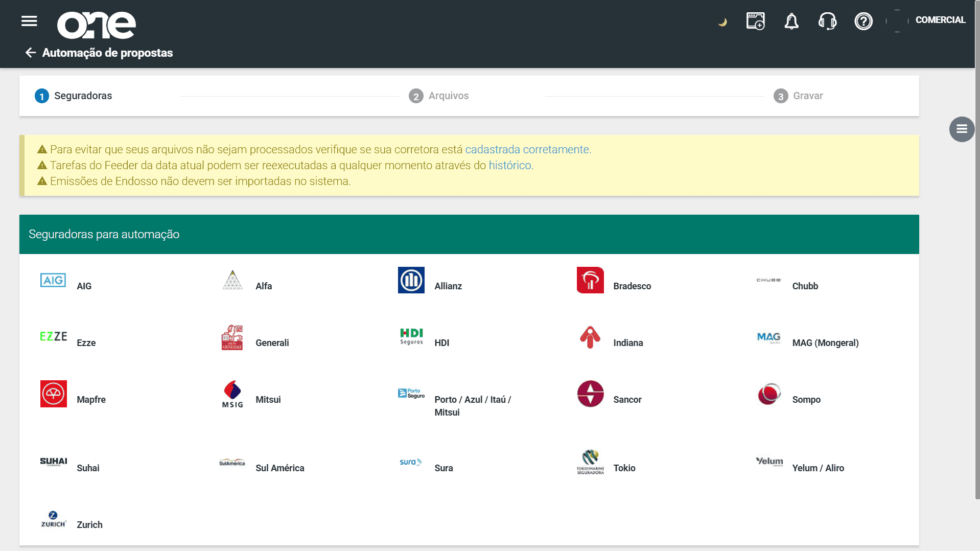The width and height of the screenshot is (980, 551).
Task: Select the Sura insurer label
Action: pyautogui.click(x=444, y=468)
